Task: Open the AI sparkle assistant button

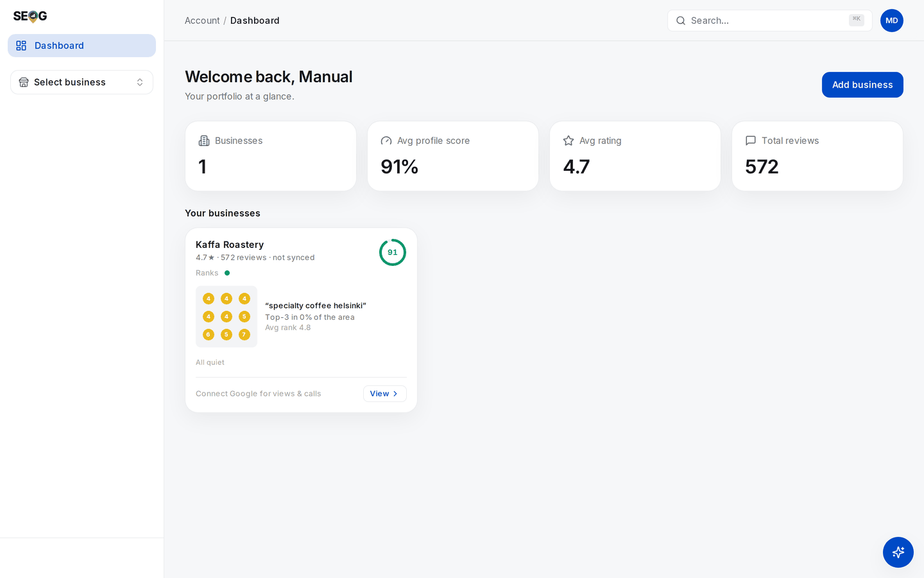Action: pyautogui.click(x=898, y=552)
